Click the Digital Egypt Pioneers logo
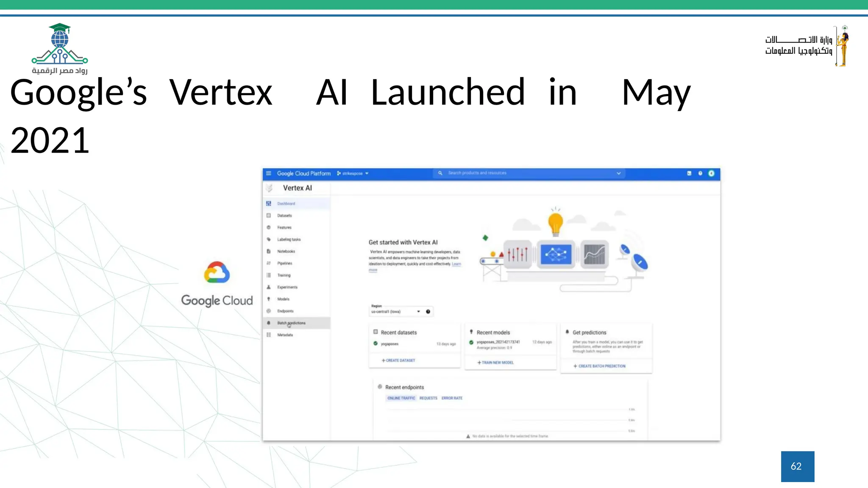The height and width of the screenshot is (488, 868). (x=60, y=49)
